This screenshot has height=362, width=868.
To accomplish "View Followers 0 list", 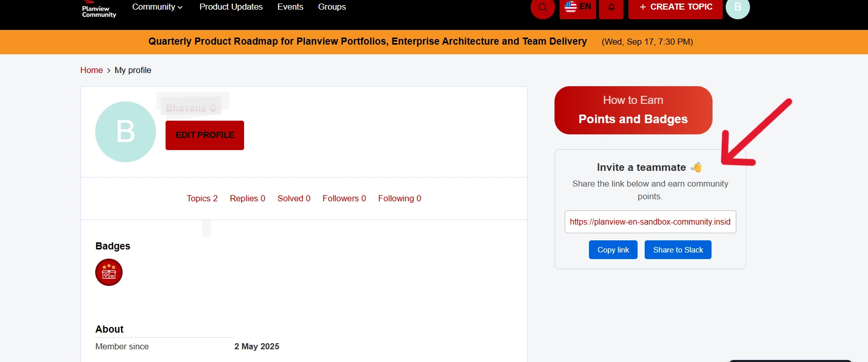I will coord(344,198).
